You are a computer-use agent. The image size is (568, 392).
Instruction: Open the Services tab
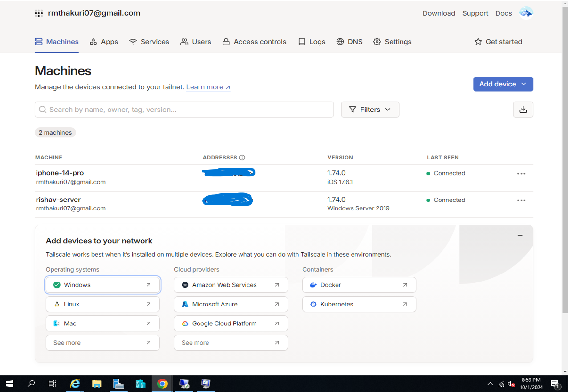(149, 42)
